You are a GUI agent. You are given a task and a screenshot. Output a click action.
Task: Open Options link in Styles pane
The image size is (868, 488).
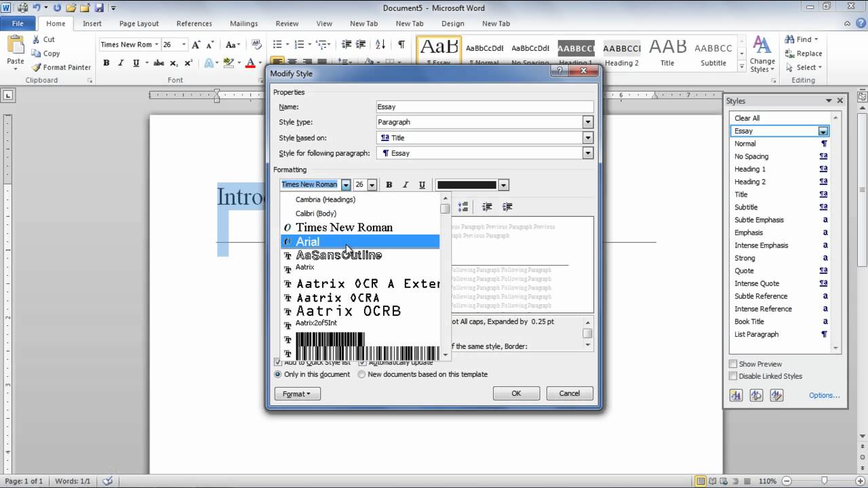824,395
